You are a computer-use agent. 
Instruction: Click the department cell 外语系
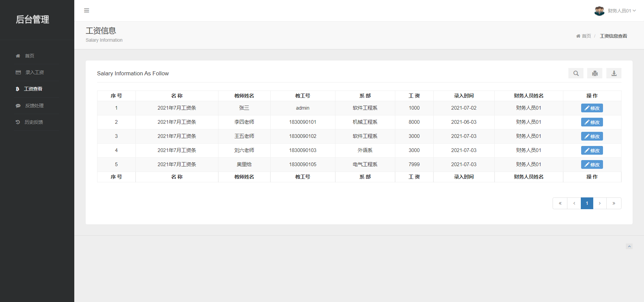pyautogui.click(x=365, y=150)
